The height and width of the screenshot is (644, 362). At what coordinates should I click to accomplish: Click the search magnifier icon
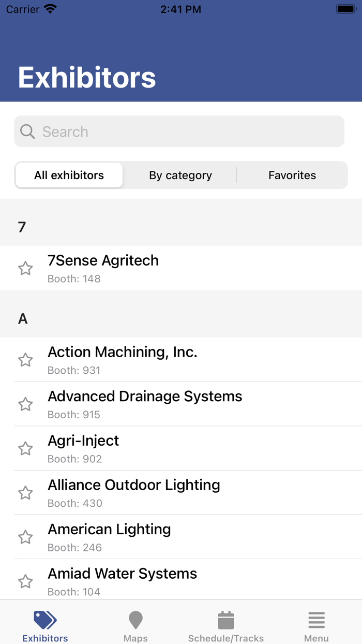point(27,131)
